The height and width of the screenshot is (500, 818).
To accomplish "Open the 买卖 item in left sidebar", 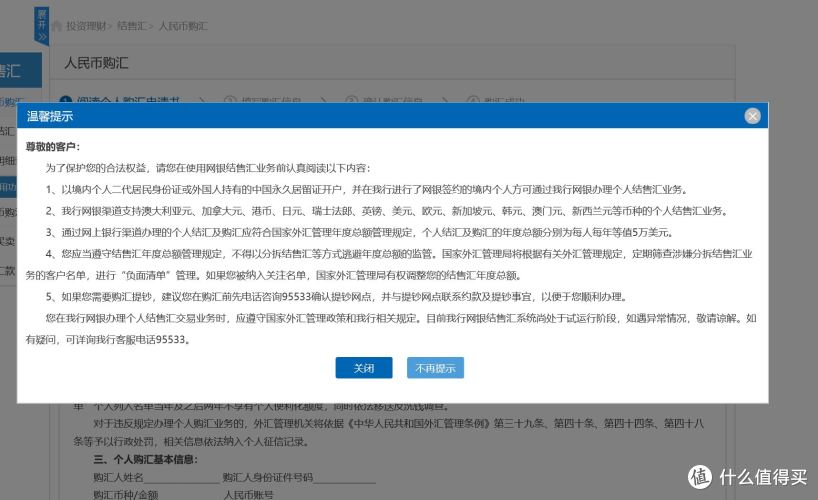I will 8,241.
